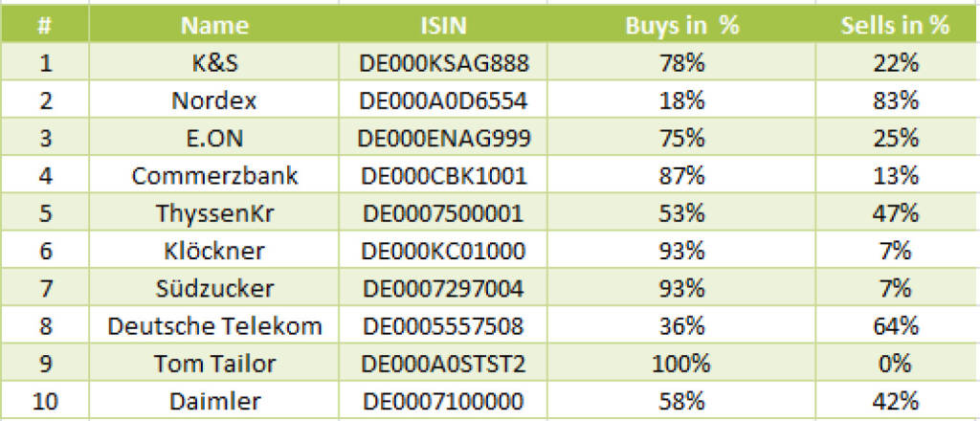The width and height of the screenshot is (980, 421).
Task: Click the Commerzbank name cell
Action: point(214,176)
